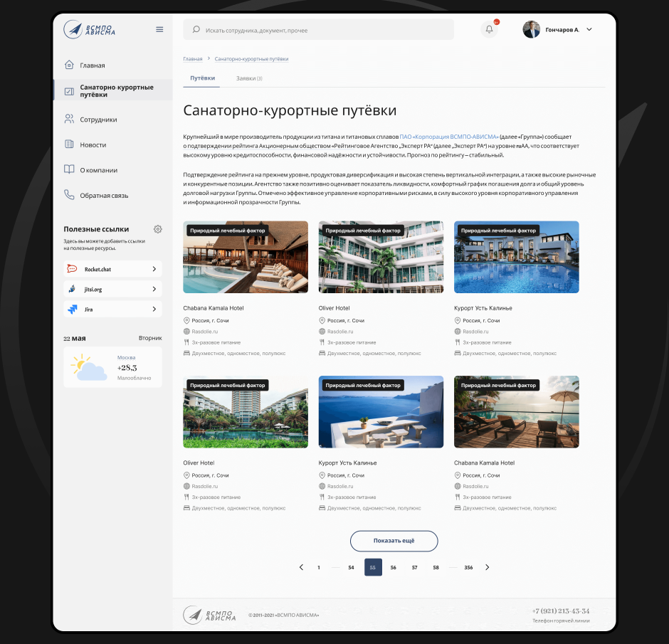Go to previous page with left arrow
This screenshot has width=669, height=644.
pos(301,567)
